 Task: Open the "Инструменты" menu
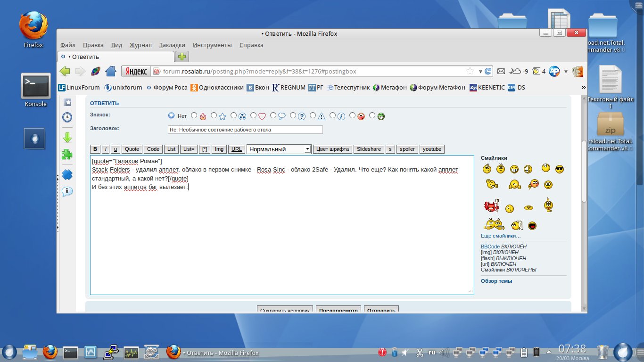(x=212, y=45)
